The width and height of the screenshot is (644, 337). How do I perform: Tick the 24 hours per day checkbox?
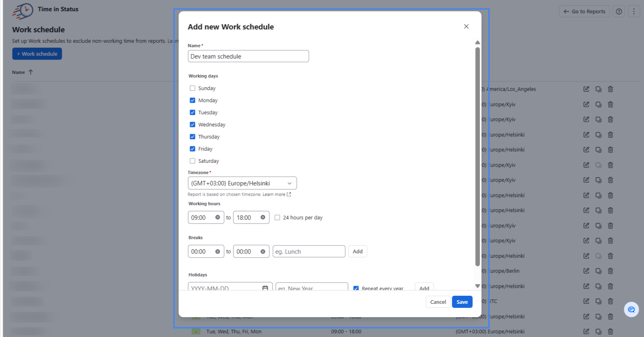pyautogui.click(x=277, y=217)
